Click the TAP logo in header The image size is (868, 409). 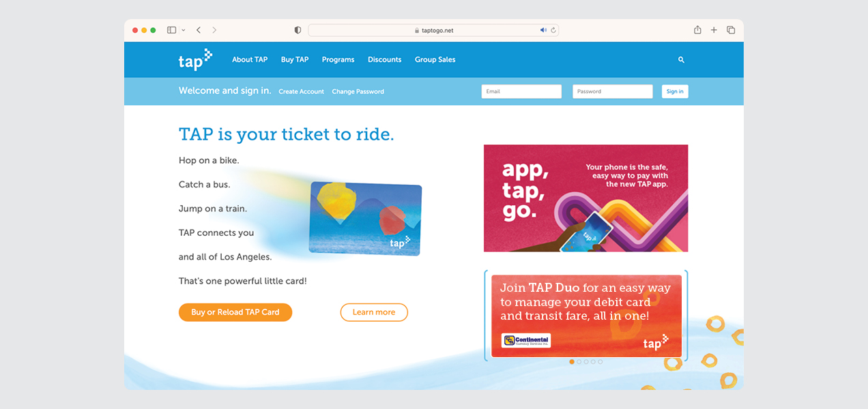pyautogui.click(x=195, y=60)
